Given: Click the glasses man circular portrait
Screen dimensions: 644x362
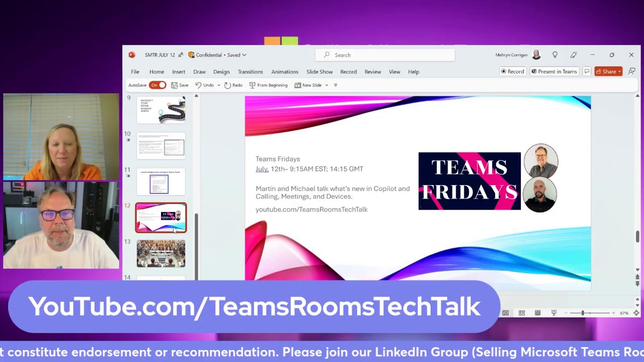Looking at the screenshot, I should tap(541, 161).
